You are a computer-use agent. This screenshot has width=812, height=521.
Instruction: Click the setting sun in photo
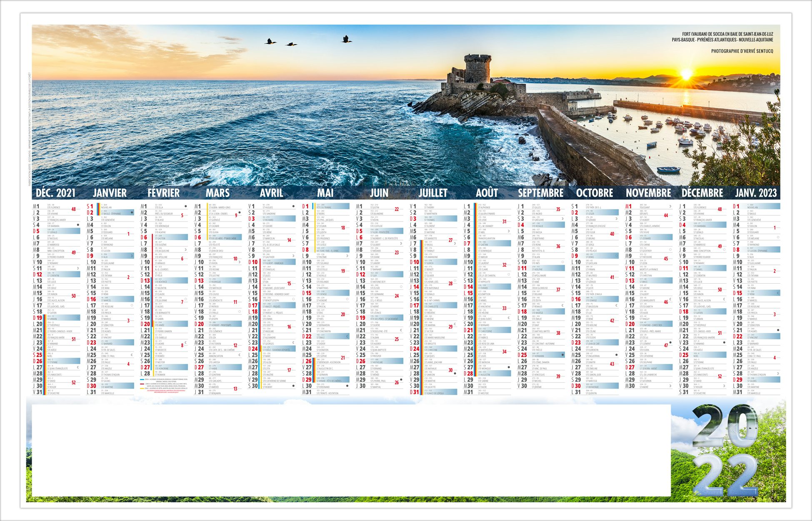point(685,75)
